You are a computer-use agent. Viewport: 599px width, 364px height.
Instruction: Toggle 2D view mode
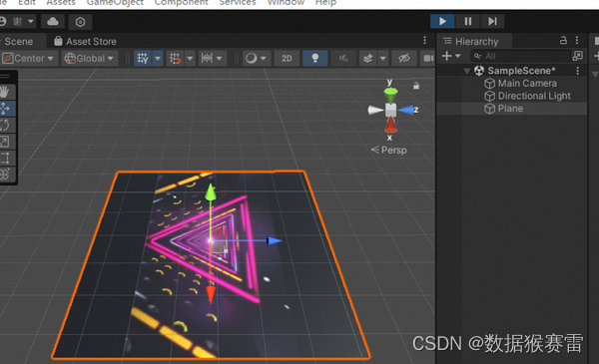[287, 59]
